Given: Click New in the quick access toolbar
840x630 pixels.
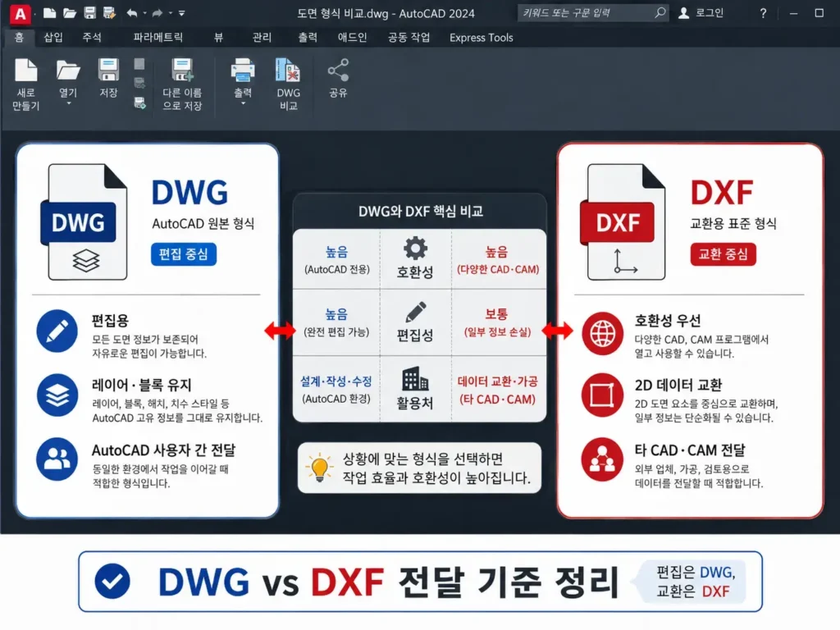Looking at the screenshot, I should pos(49,13).
